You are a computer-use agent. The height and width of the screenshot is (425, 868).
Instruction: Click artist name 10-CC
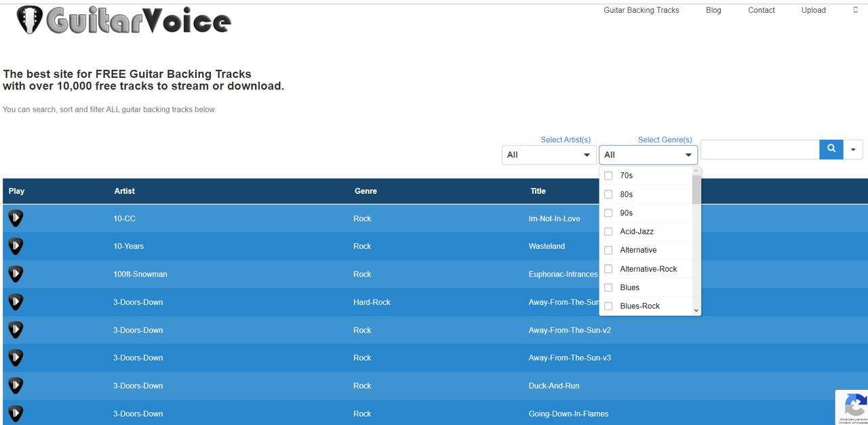point(125,218)
